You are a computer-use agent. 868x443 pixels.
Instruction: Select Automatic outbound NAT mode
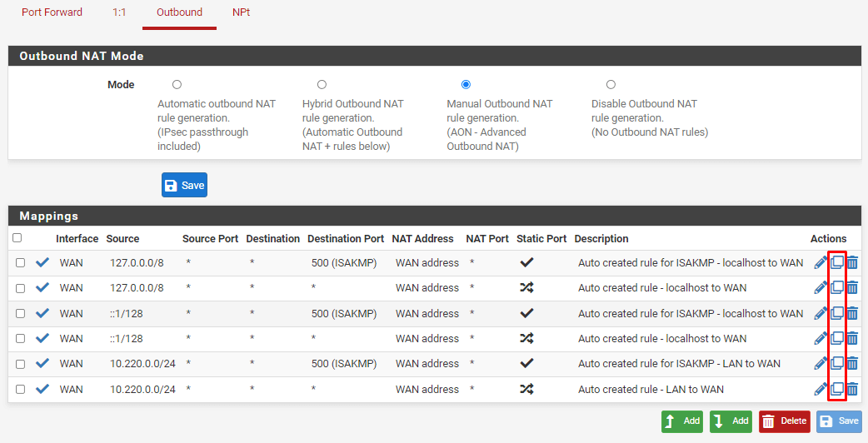click(177, 85)
